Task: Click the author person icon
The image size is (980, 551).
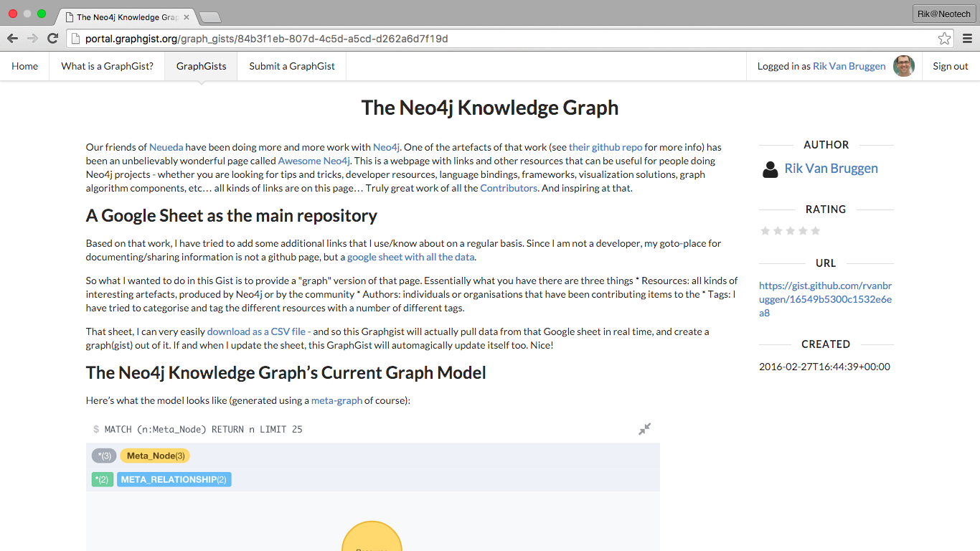Action: [770, 169]
